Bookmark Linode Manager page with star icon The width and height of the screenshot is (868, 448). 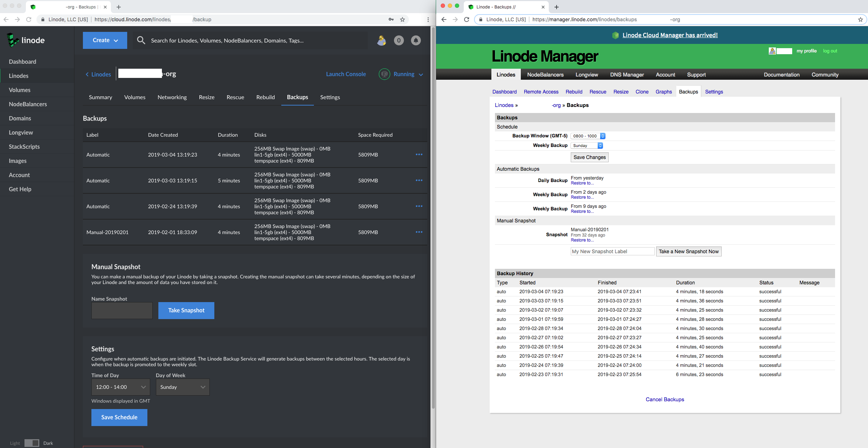pos(861,19)
